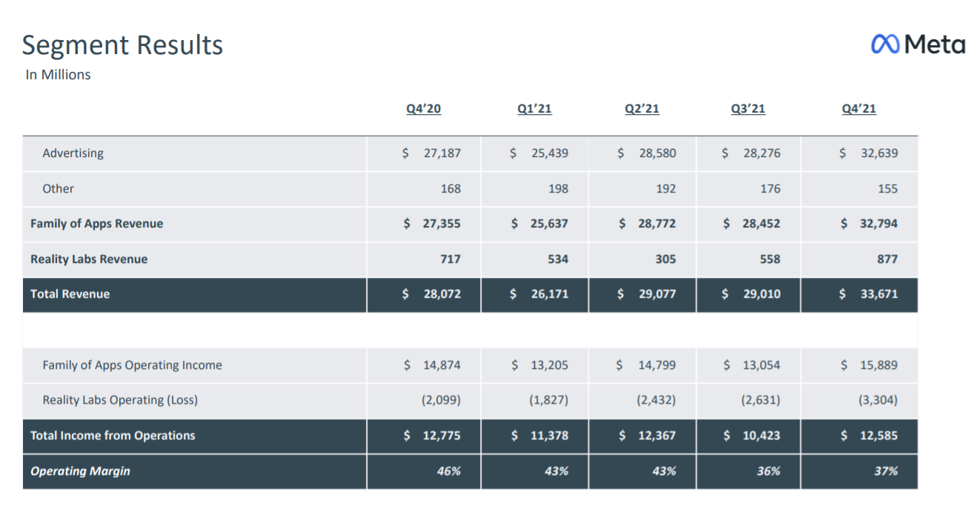
Task: Select the Segment Results title
Action: pyautogui.click(x=122, y=45)
